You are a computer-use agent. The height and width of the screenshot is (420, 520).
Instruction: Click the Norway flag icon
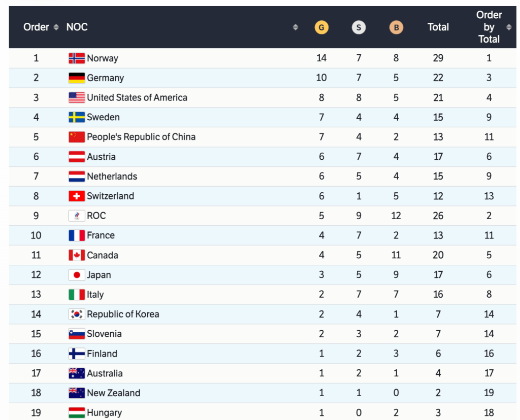click(x=77, y=58)
